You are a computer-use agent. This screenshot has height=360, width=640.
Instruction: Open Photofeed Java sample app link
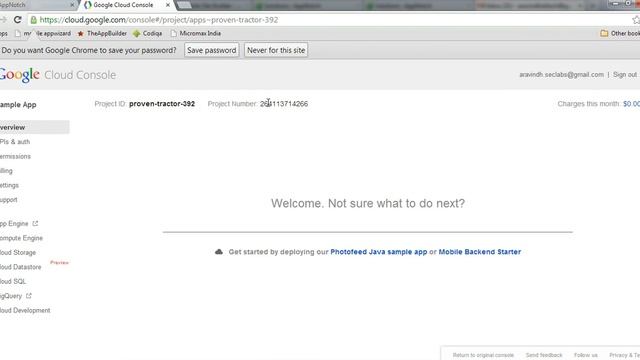tap(379, 252)
